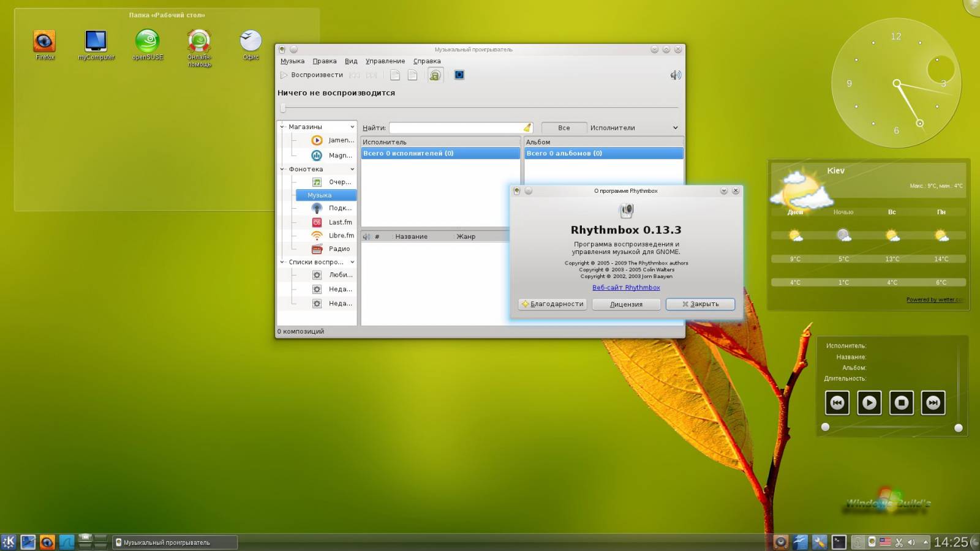The height and width of the screenshot is (551, 980).
Task: Sort by the Название column header
Action: pos(423,236)
